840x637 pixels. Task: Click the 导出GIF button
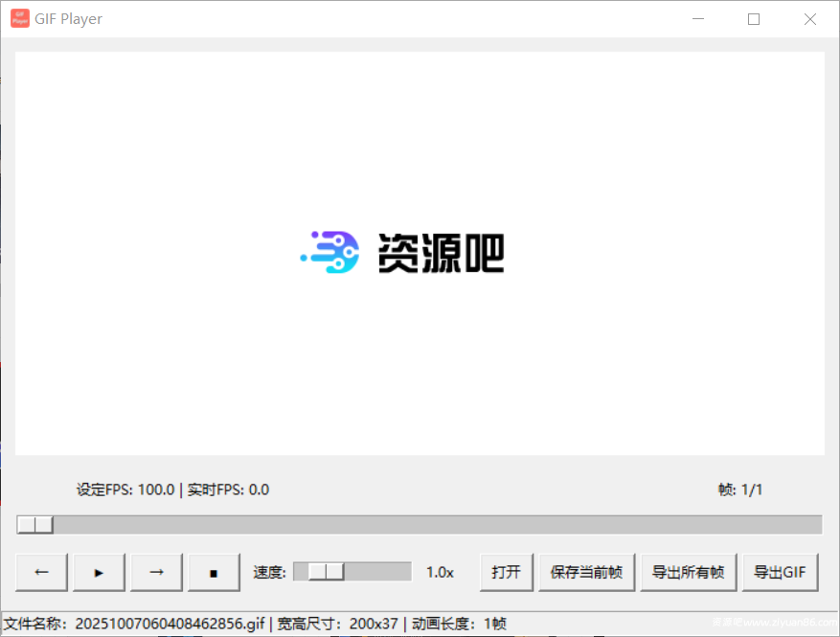pyautogui.click(x=780, y=572)
